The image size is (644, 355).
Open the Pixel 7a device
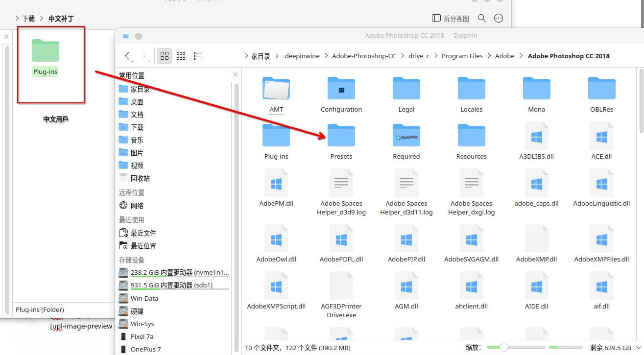pos(175,336)
